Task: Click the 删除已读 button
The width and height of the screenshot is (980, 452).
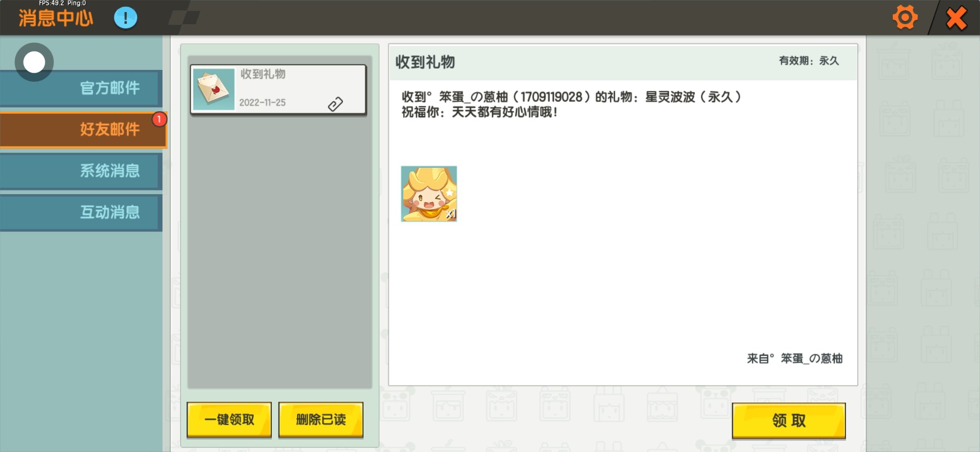Action: 321,420
